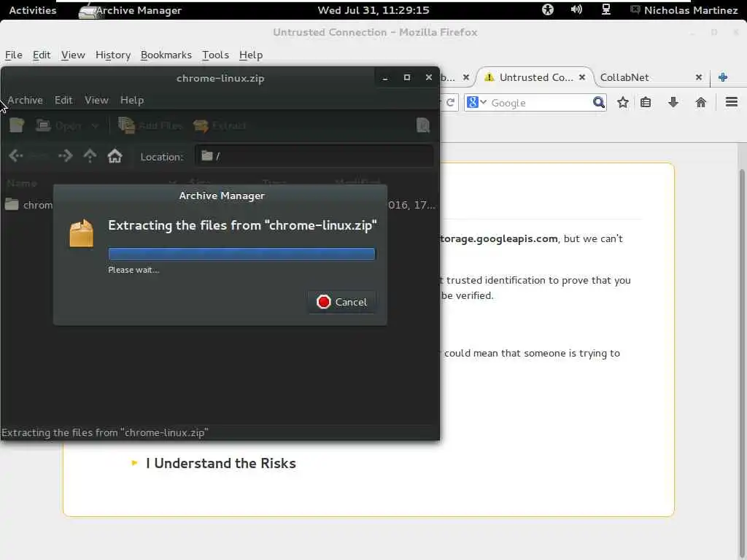This screenshot has height=560, width=747.
Task: Open accessibility menu in top bar
Action: 548,9
